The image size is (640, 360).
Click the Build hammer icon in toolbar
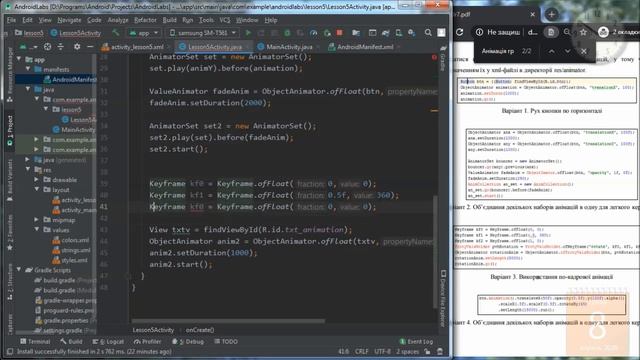click(116, 33)
